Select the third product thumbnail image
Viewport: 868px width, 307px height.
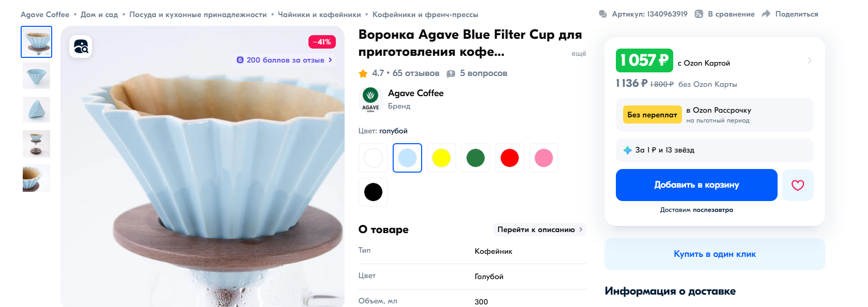point(36,110)
